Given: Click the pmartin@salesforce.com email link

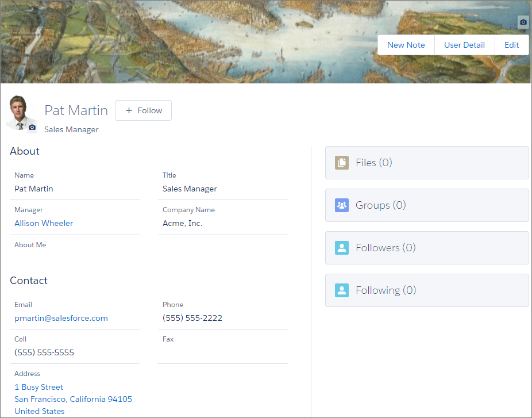Looking at the screenshot, I should click(61, 318).
